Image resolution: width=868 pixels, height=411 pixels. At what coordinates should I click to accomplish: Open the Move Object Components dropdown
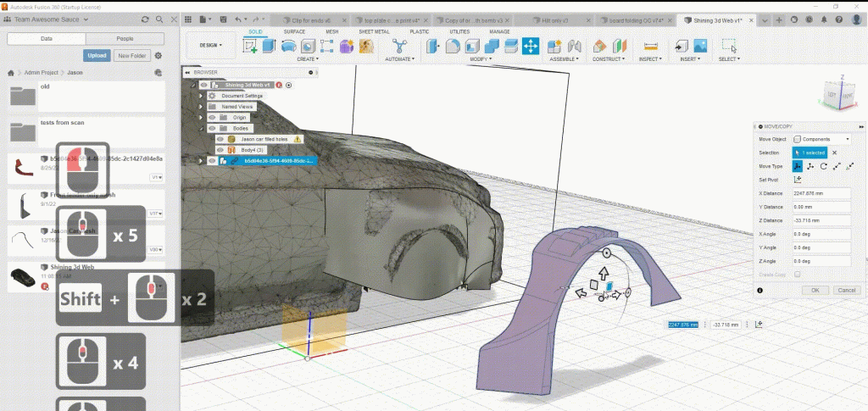tap(821, 139)
